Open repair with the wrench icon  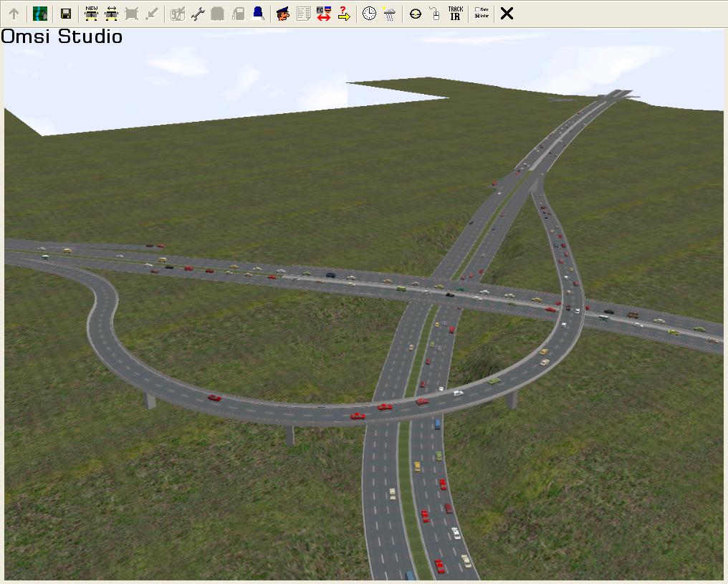point(198,14)
